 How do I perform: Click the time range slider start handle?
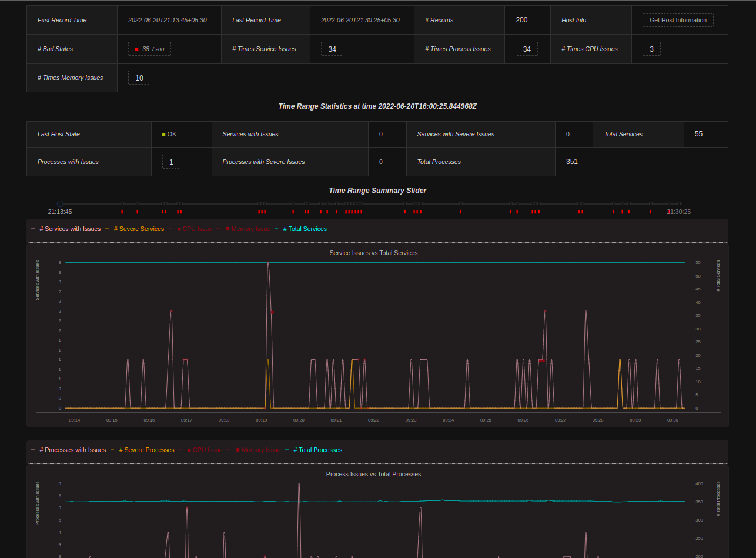[60, 203]
